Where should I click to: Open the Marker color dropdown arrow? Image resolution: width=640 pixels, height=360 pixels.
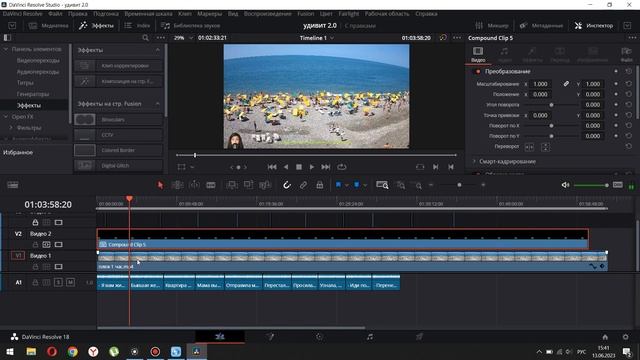click(x=365, y=185)
